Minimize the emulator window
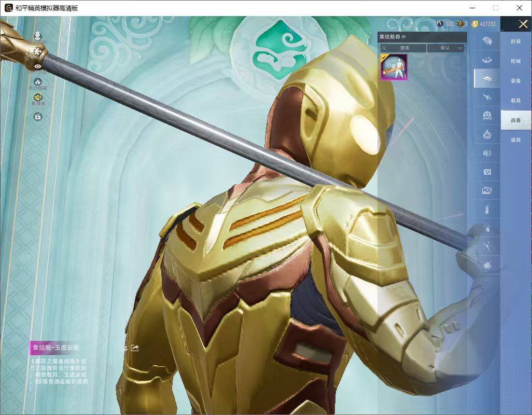Viewport: 532px width, 415px height. [472, 8]
